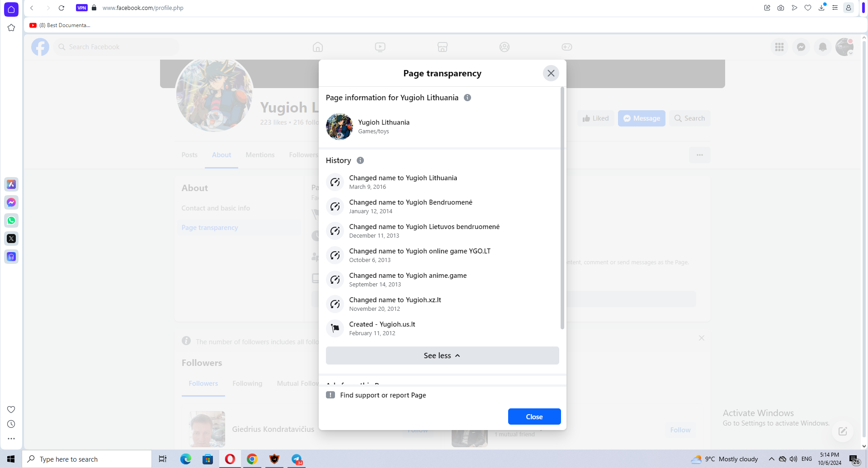The image size is (868, 468).
Task: Open Opera sidebar WhatsApp icon
Action: pos(11,220)
